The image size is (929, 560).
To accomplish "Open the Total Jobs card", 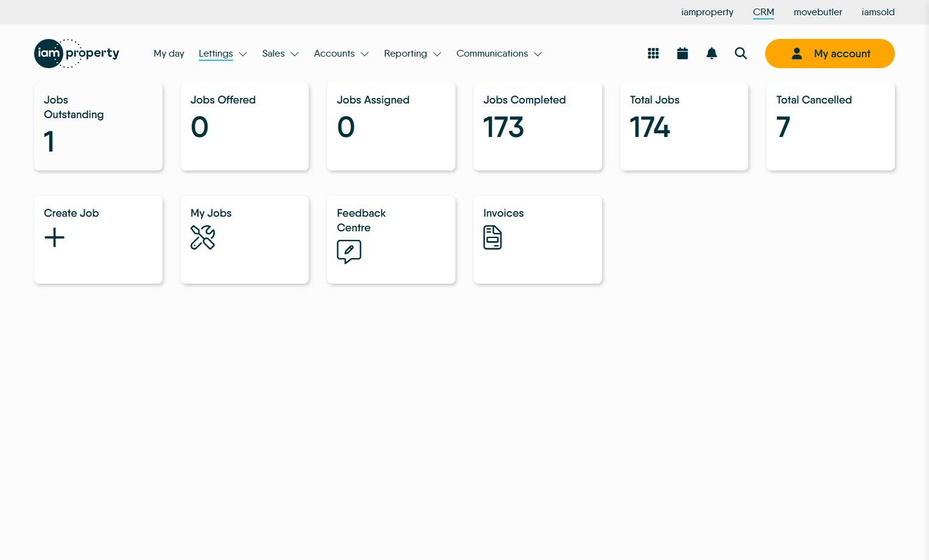I will tap(684, 127).
